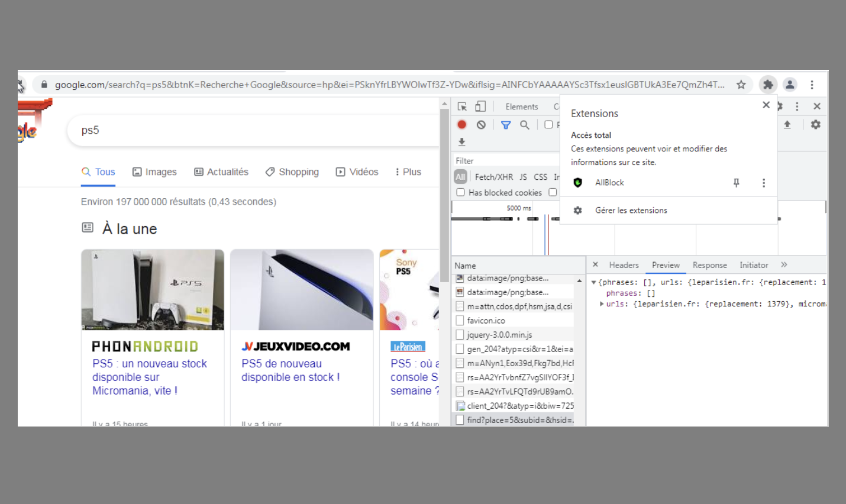Toggle the checkbox next to the search magnifier
This screenshot has height=504, width=846.
(548, 124)
